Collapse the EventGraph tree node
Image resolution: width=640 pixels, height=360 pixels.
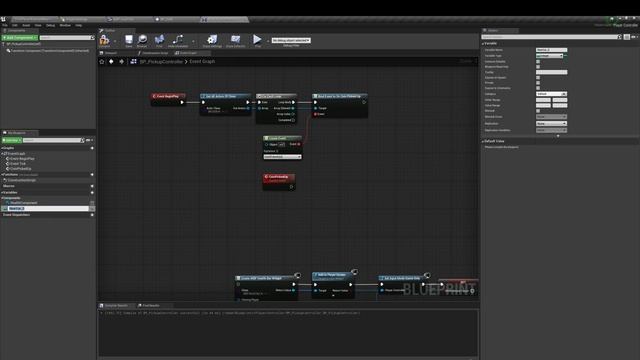3,153
